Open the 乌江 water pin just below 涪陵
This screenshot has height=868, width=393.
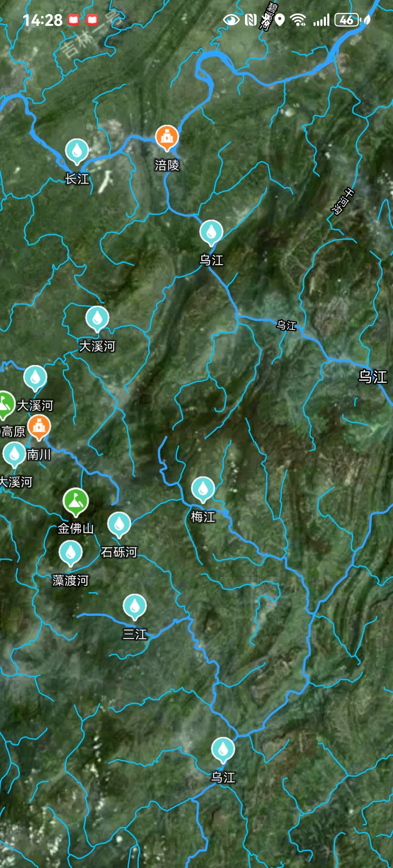[x=211, y=232]
